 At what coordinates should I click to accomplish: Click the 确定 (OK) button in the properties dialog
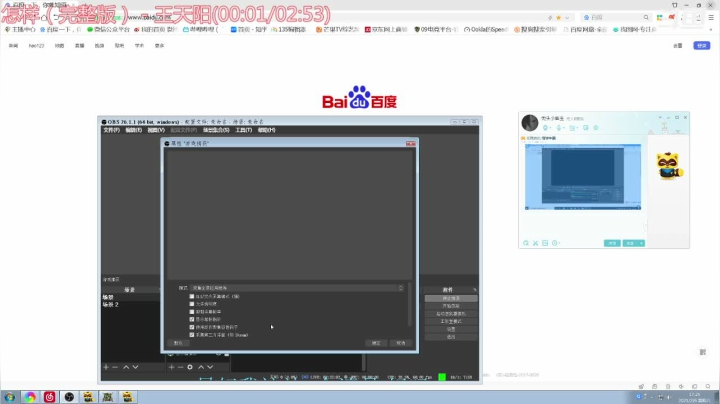point(376,343)
